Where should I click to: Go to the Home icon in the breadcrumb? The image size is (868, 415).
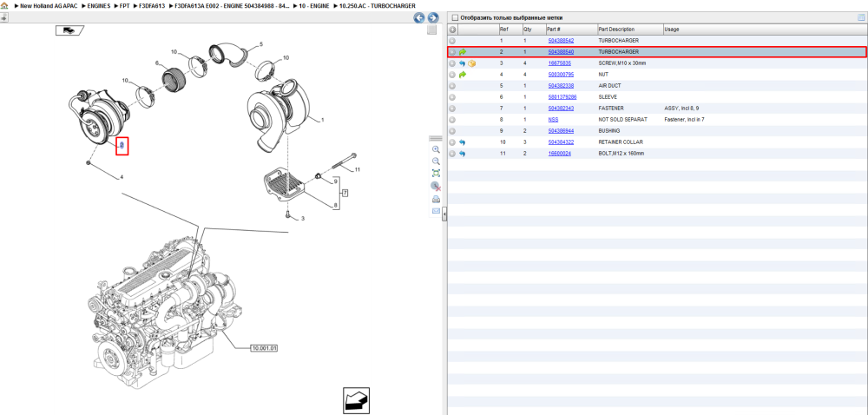coord(4,5)
